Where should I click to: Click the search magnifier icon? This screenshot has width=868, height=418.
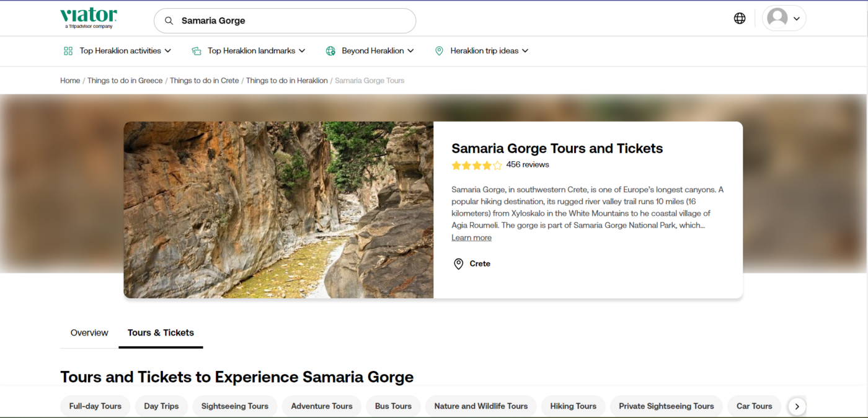click(169, 20)
